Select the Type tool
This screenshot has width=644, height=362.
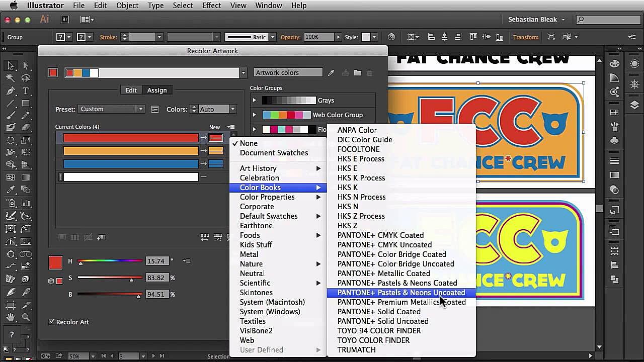coord(26,91)
